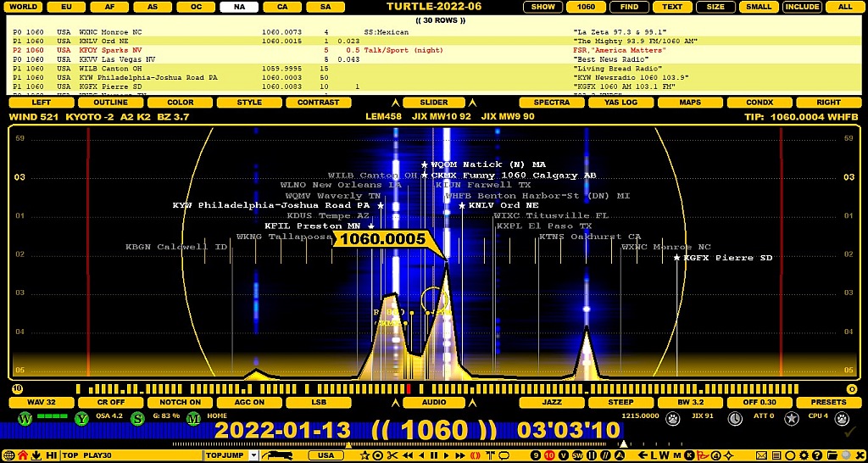Click the jaguar animal icon
This screenshot has height=463, width=868.
click(277, 455)
